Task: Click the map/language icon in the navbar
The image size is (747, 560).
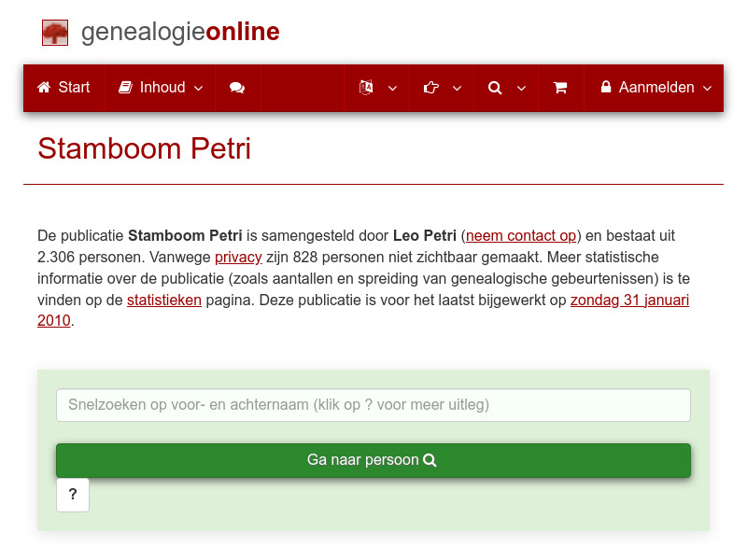Action: [x=365, y=88]
